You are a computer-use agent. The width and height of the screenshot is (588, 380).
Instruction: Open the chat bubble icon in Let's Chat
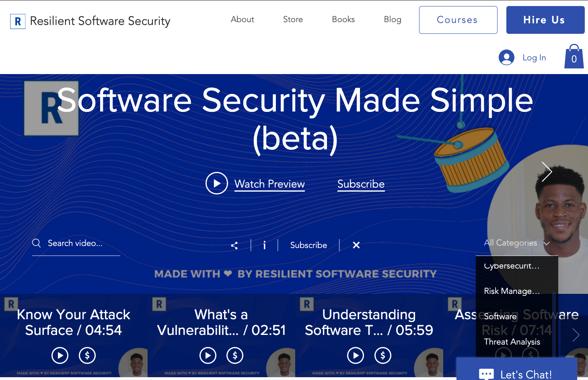[x=487, y=374]
